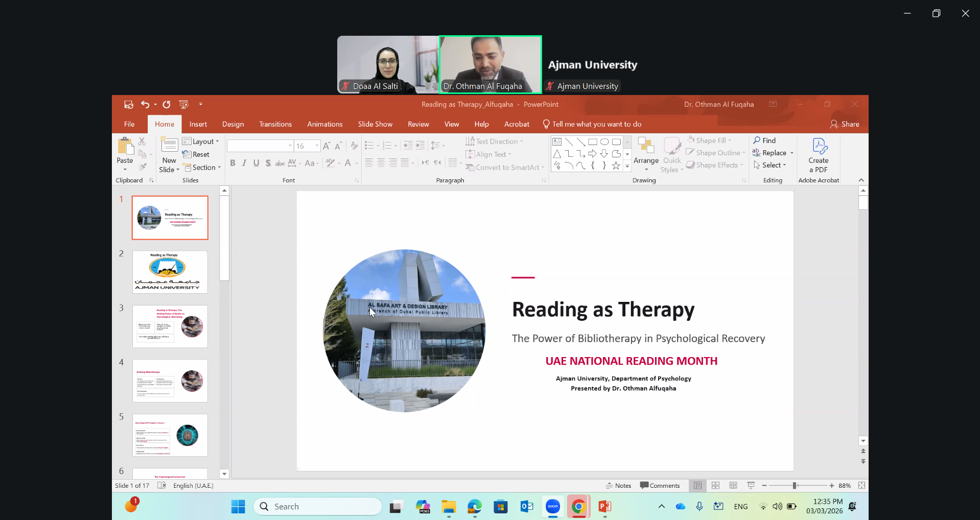Click the Save icon in title bar
The image size is (980, 520).
128,104
